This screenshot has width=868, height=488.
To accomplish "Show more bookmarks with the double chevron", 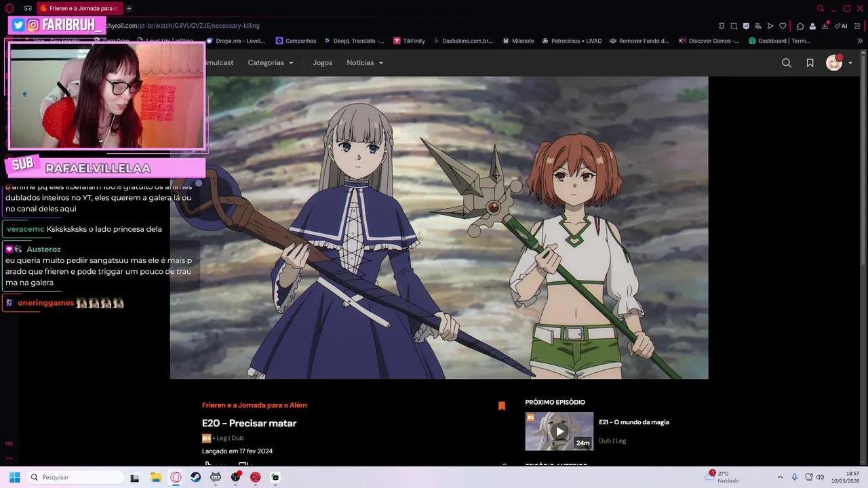I will [x=860, y=41].
